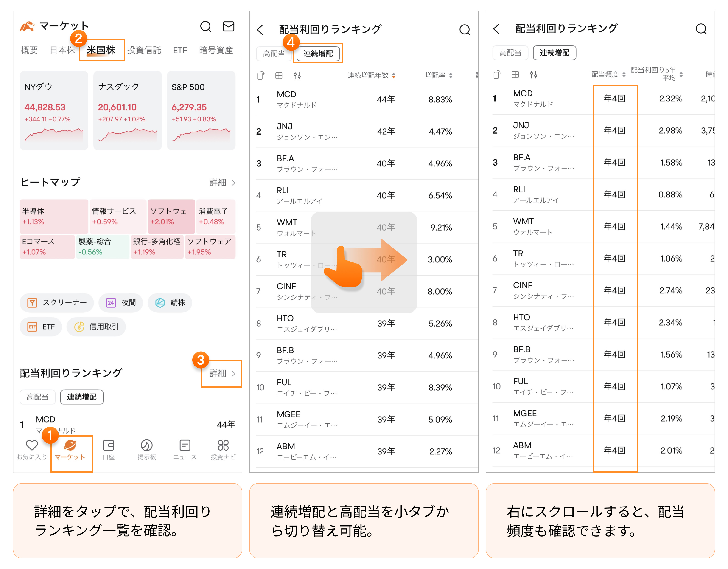Screen dimensions: 728x569
Task: Tap rotate-screen icon in middle ranking toolbar
Action: [x=261, y=76]
